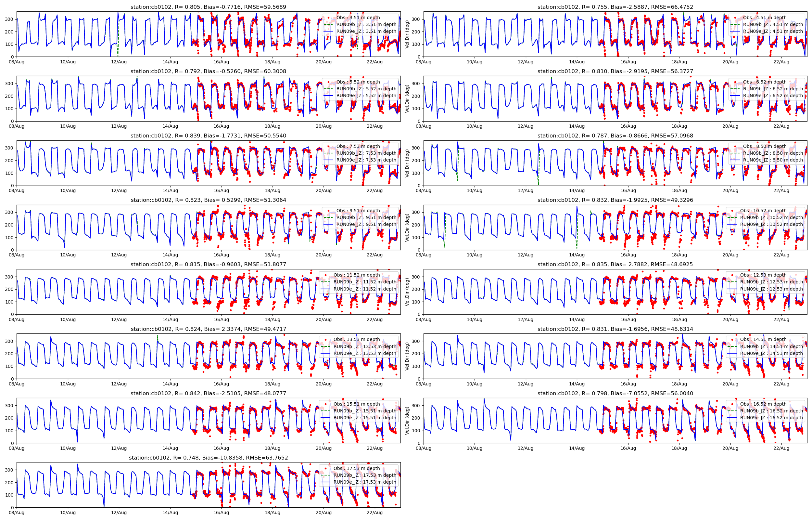Click the plot title showing RMSE=59.5689
The width and height of the screenshot is (812, 520).
208,7
